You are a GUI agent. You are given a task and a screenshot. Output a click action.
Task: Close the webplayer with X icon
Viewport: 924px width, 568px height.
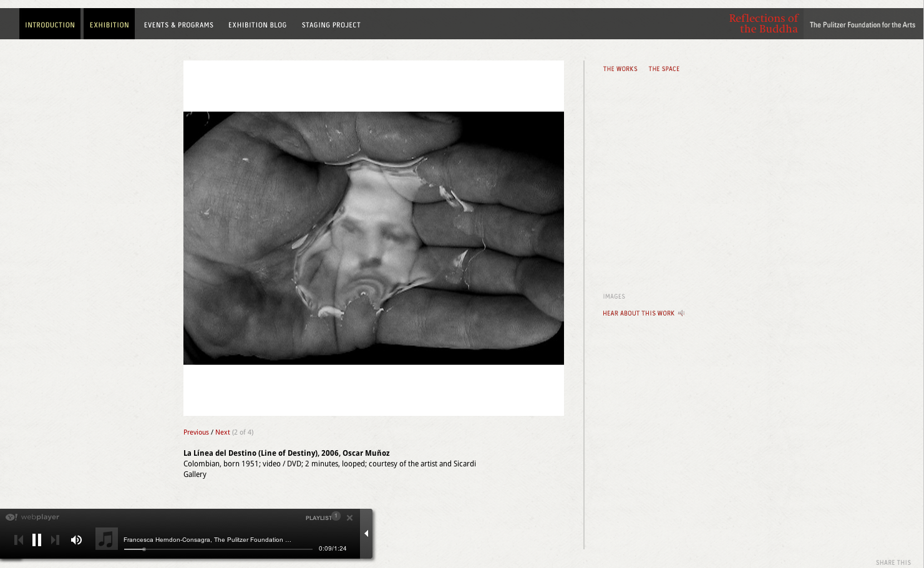[x=350, y=518]
